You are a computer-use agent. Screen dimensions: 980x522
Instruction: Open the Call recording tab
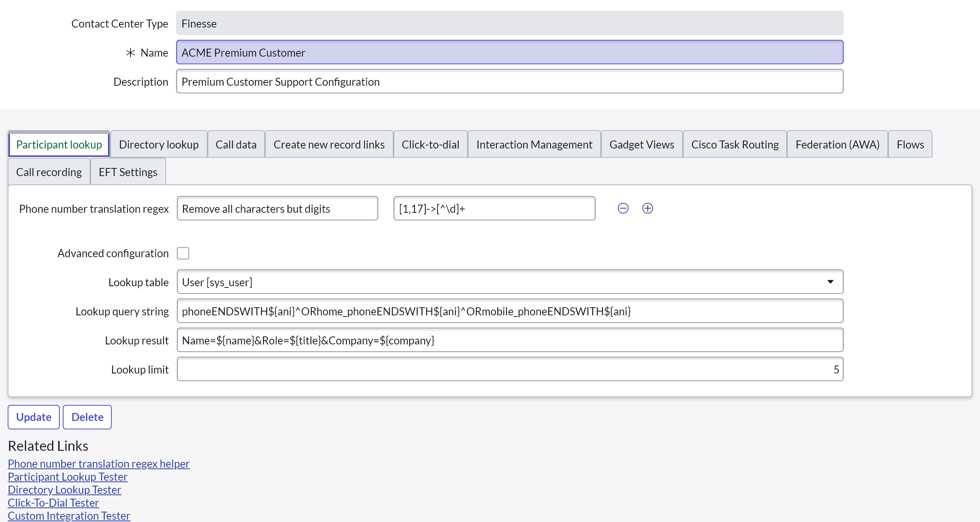coord(49,172)
